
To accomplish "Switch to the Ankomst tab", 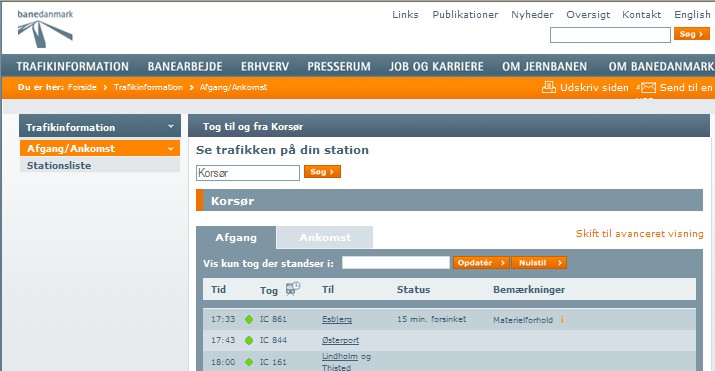I will tap(325, 237).
